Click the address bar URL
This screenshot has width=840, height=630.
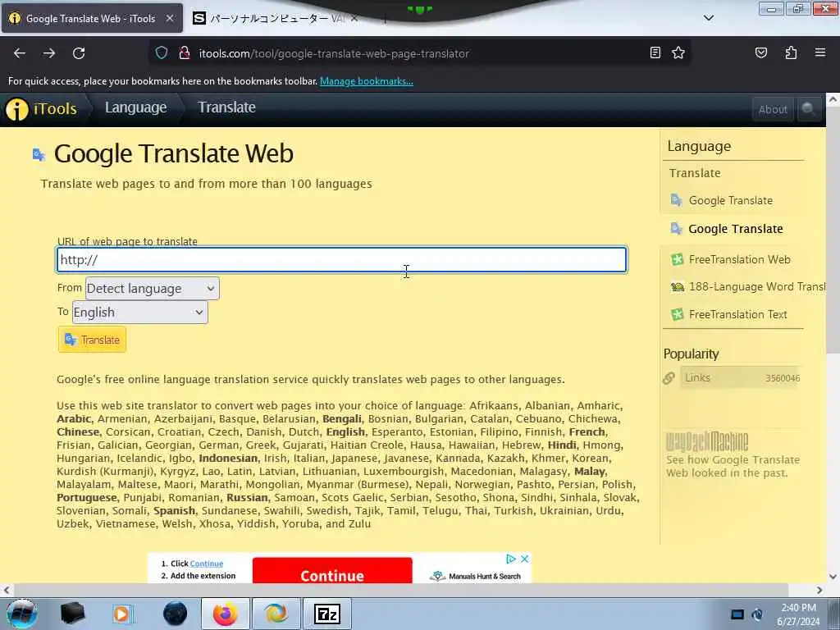pyautogui.click(x=335, y=53)
